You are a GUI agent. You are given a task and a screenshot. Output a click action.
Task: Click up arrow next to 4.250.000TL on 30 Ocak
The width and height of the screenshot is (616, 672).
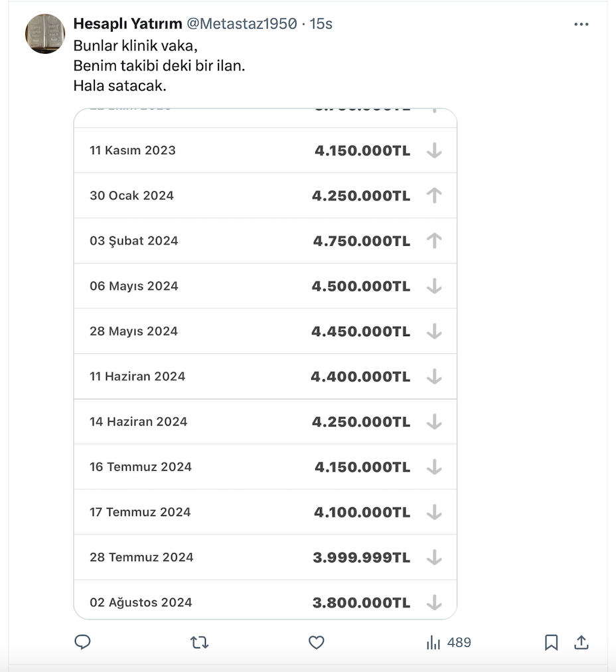[434, 195]
